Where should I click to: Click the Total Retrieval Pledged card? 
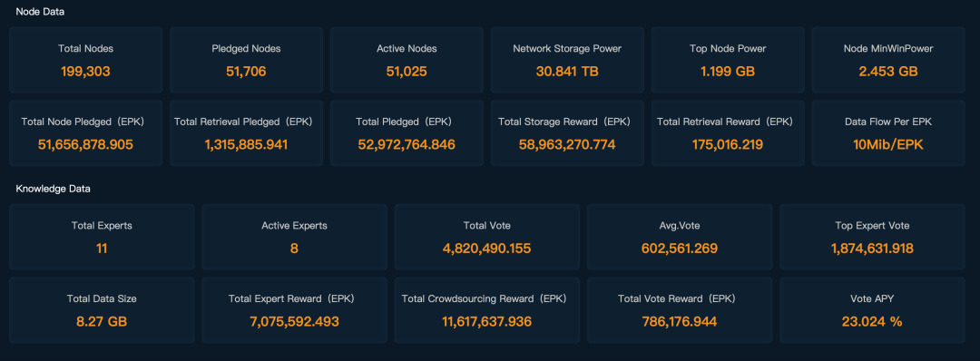coord(246,133)
